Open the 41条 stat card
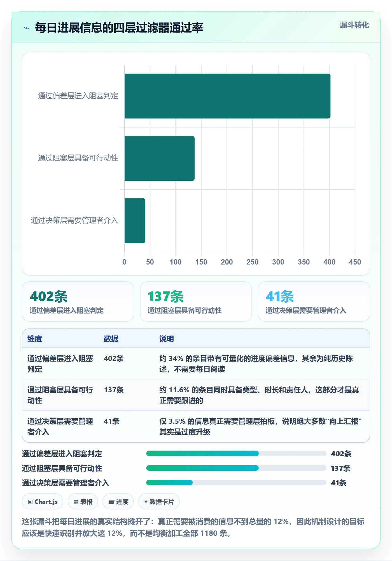This screenshot has width=392, height=561. (x=314, y=302)
